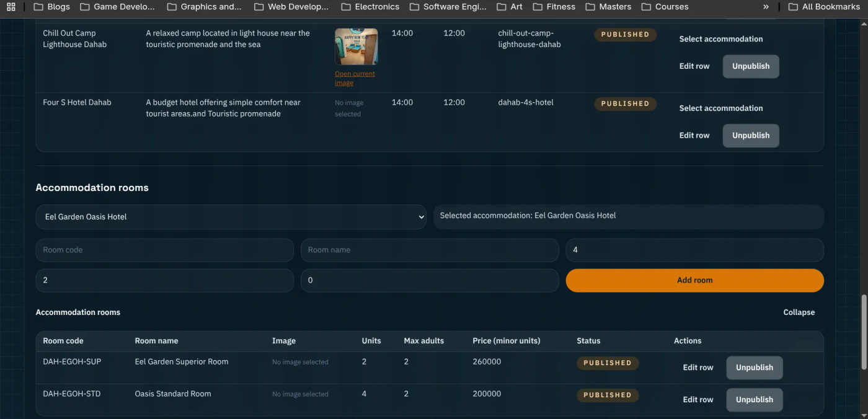Click the units field showing 4
The image size is (868, 419).
[x=694, y=250]
